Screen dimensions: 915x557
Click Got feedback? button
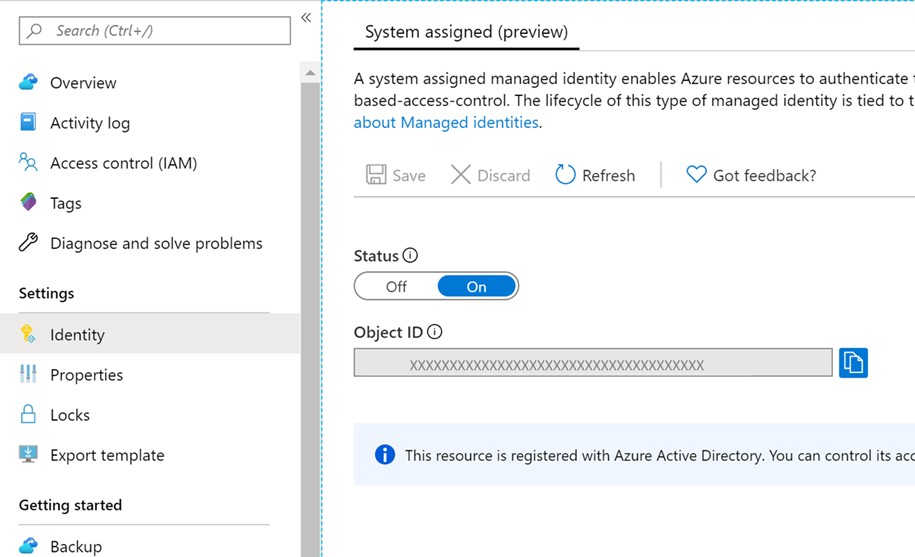click(751, 175)
